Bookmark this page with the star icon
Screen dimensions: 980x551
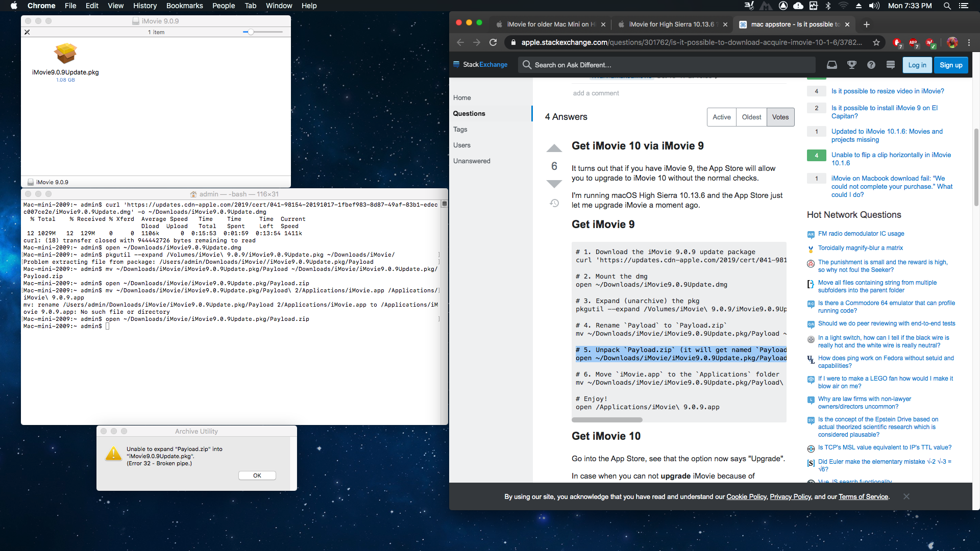[876, 42]
